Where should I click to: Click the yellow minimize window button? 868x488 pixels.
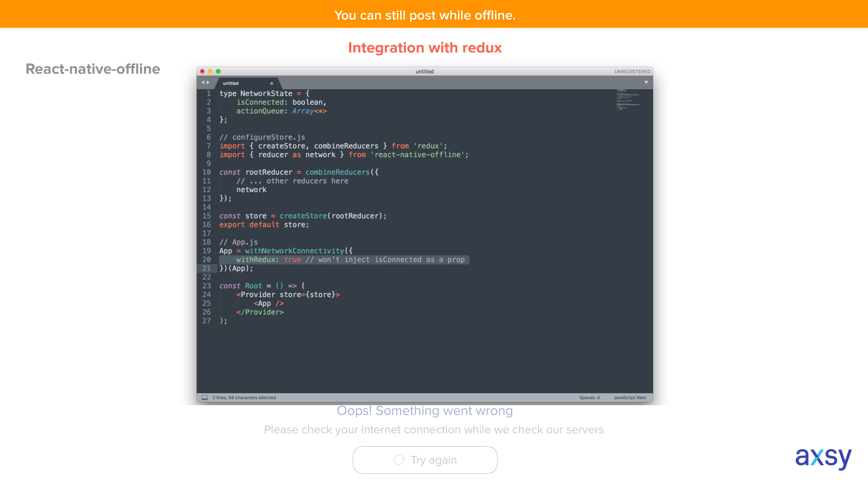[210, 71]
